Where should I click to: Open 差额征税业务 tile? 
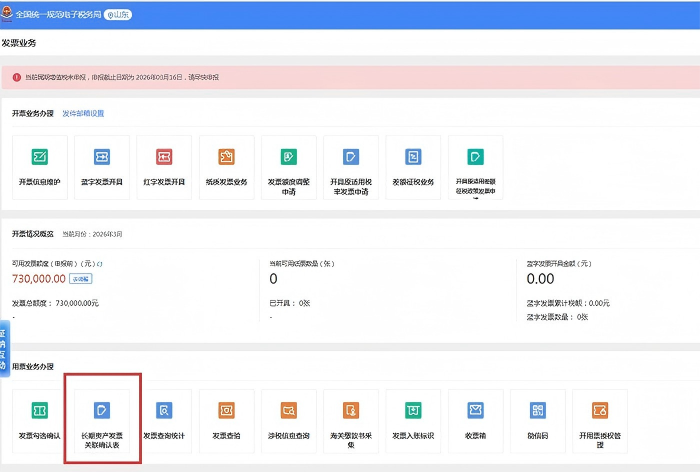pyautogui.click(x=413, y=167)
